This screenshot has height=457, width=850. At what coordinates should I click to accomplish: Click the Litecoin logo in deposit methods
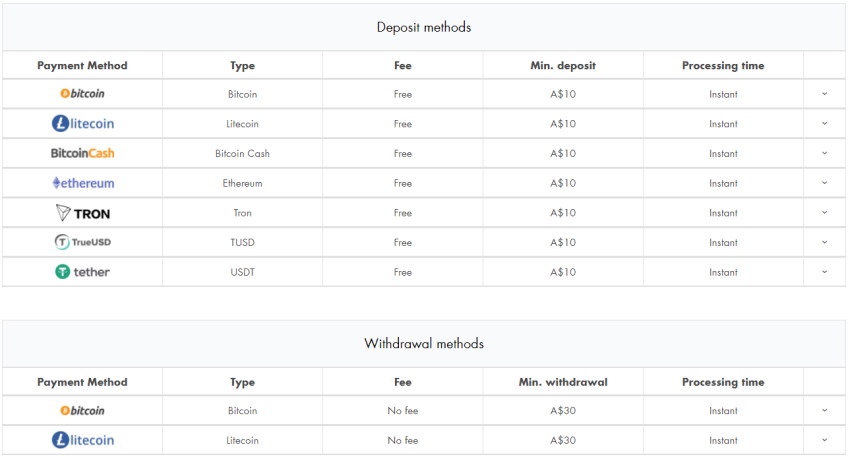(x=83, y=124)
